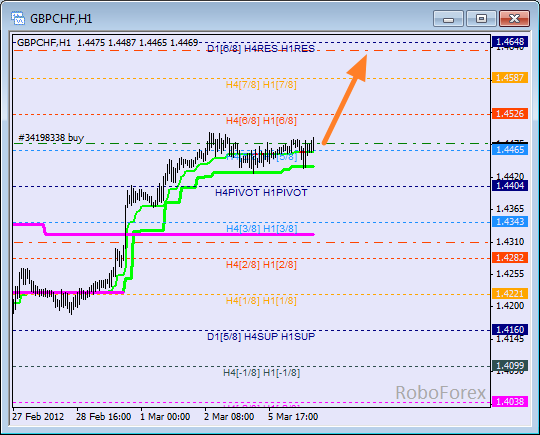Image resolution: width=540 pixels, height=435 pixels.
Task: Click the GBPCHF chart window icon
Action: 18,19
